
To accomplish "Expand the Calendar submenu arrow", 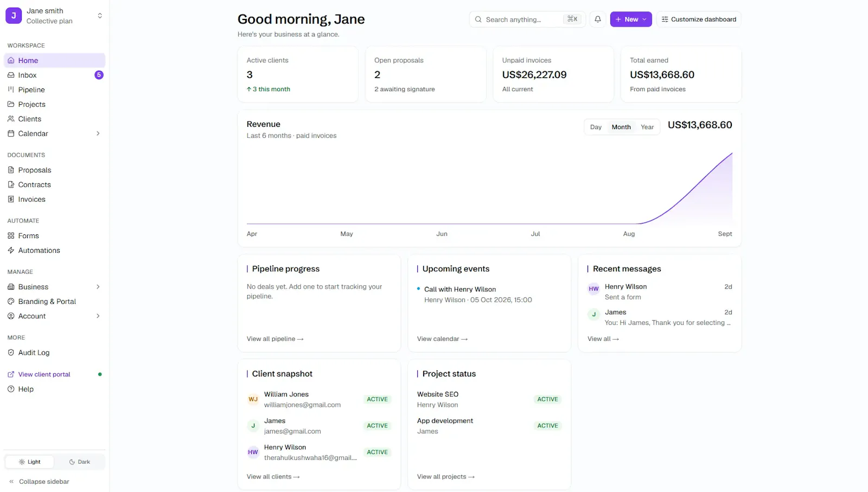I will point(98,133).
